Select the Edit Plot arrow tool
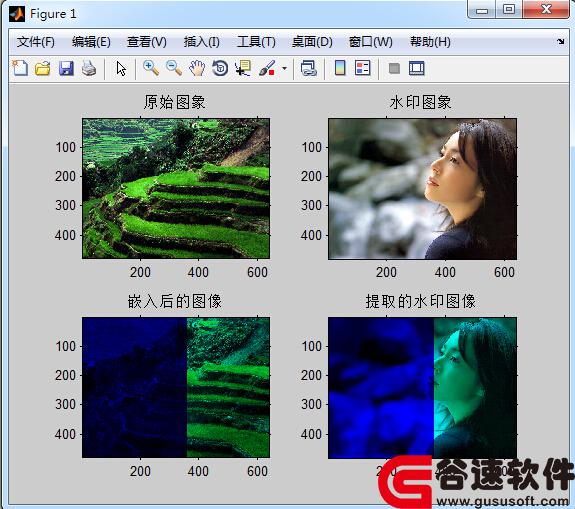This screenshot has width=575, height=509. (121, 69)
